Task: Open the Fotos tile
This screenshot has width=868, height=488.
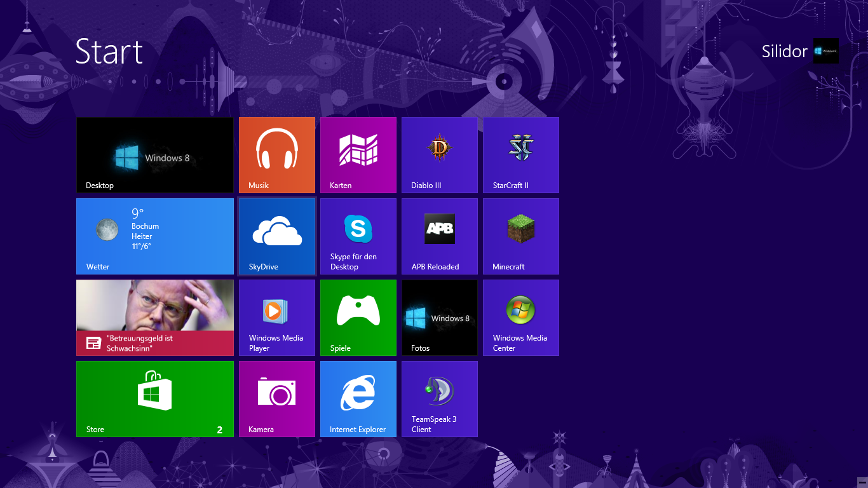Action: (440, 317)
